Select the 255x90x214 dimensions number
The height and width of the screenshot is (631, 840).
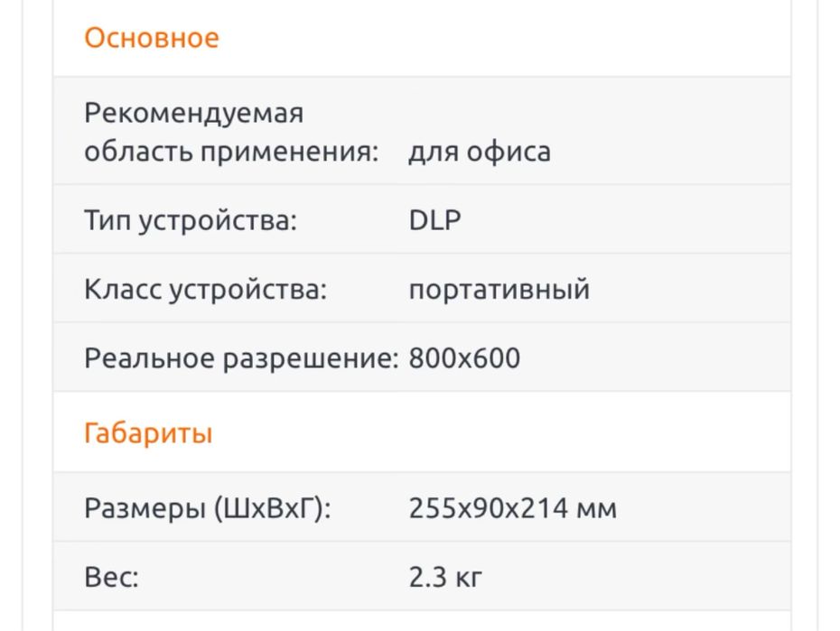pyautogui.click(x=484, y=508)
